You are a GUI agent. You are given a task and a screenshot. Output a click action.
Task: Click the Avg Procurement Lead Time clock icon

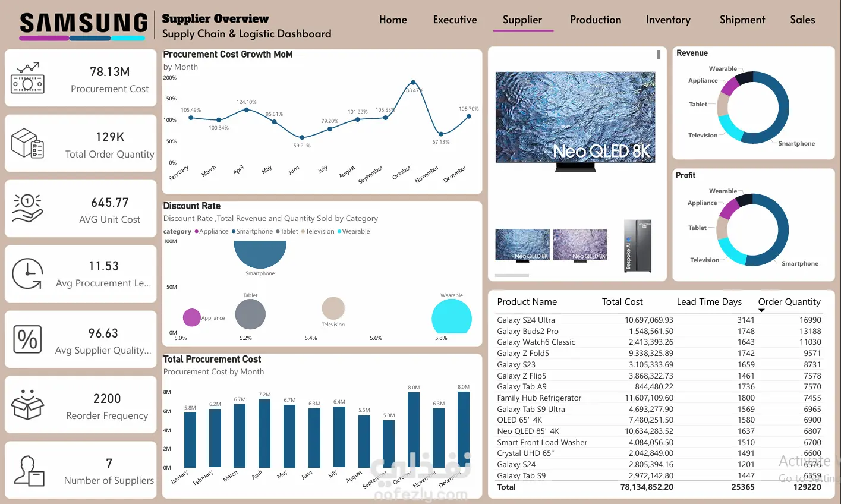tap(27, 273)
